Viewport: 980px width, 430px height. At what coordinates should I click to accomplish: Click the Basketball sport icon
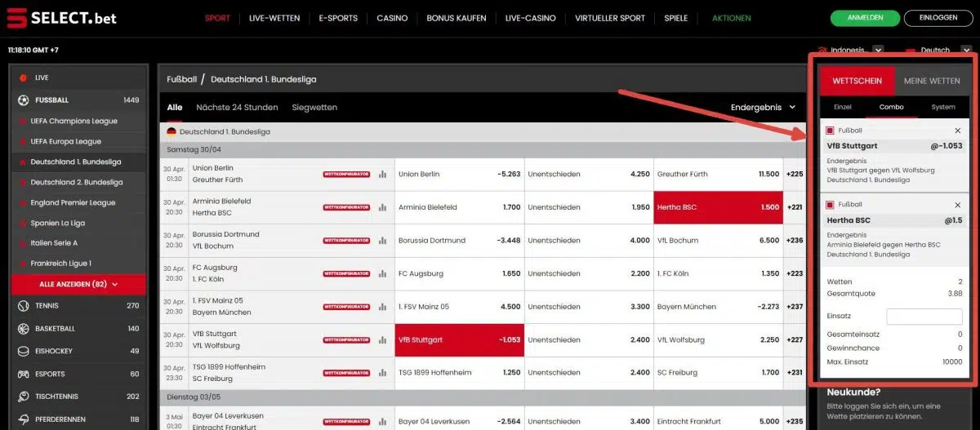[23, 329]
